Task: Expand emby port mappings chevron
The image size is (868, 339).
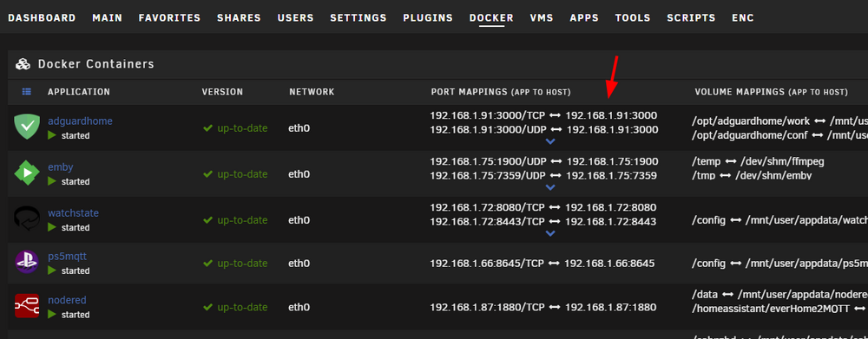Action: coord(549,187)
